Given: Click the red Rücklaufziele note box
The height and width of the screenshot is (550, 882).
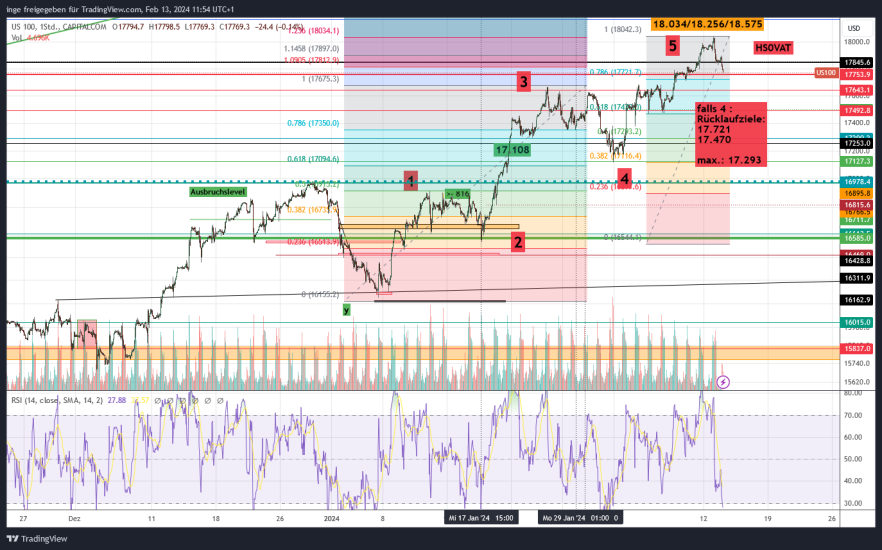Looking at the screenshot, I should 731,134.
